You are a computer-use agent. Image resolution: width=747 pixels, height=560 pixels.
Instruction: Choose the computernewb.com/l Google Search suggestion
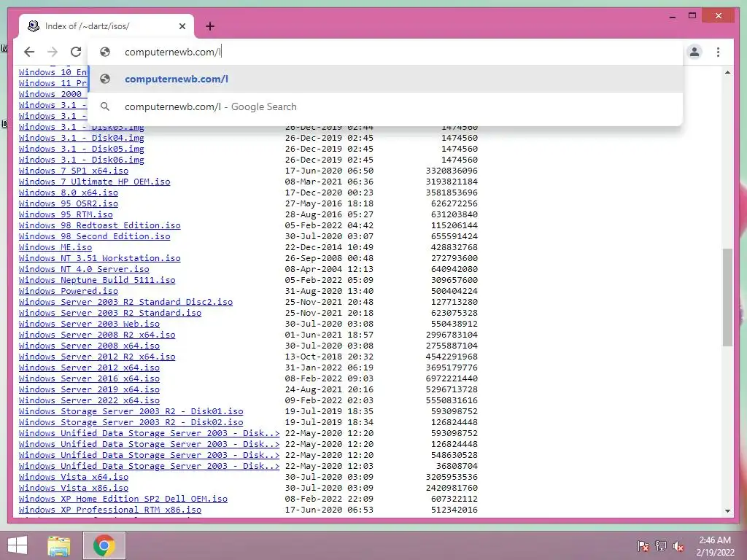[x=385, y=106]
